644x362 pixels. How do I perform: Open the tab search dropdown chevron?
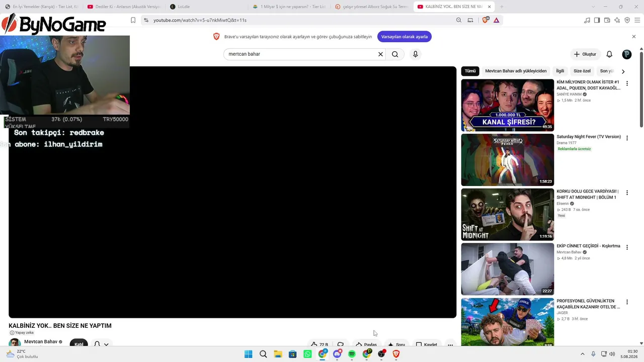[593, 7]
